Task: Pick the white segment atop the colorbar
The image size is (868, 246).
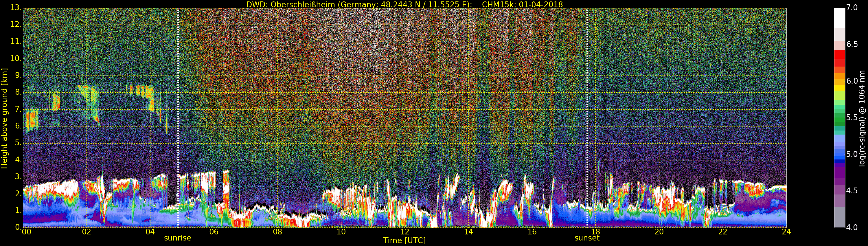Action: 839,18
